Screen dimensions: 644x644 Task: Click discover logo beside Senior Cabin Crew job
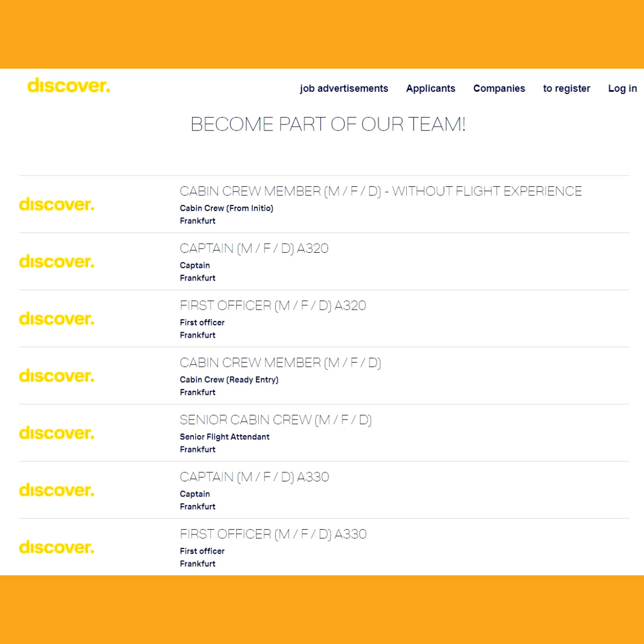57,433
